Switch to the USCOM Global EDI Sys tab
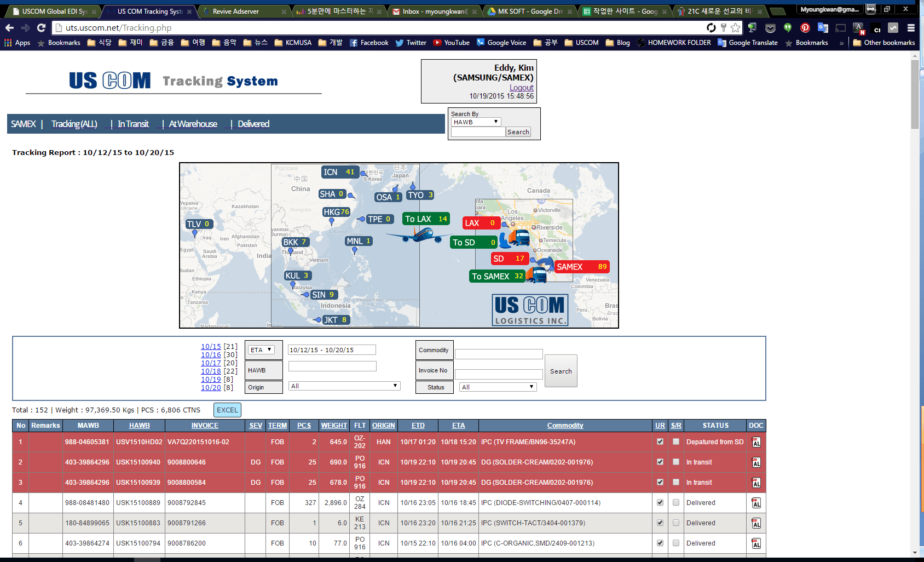The width and height of the screenshot is (924, 562). (54, 11)
